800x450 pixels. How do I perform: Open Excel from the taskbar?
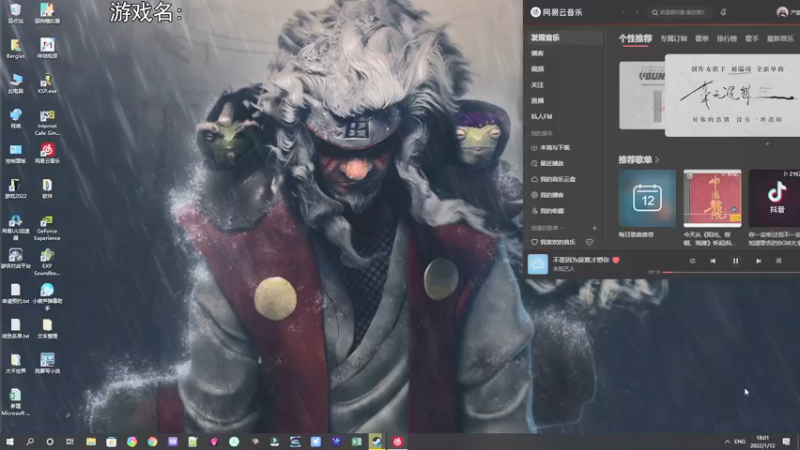[356, 441]
